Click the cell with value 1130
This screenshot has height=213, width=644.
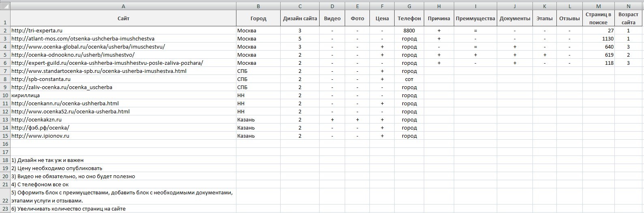point(599,38)
